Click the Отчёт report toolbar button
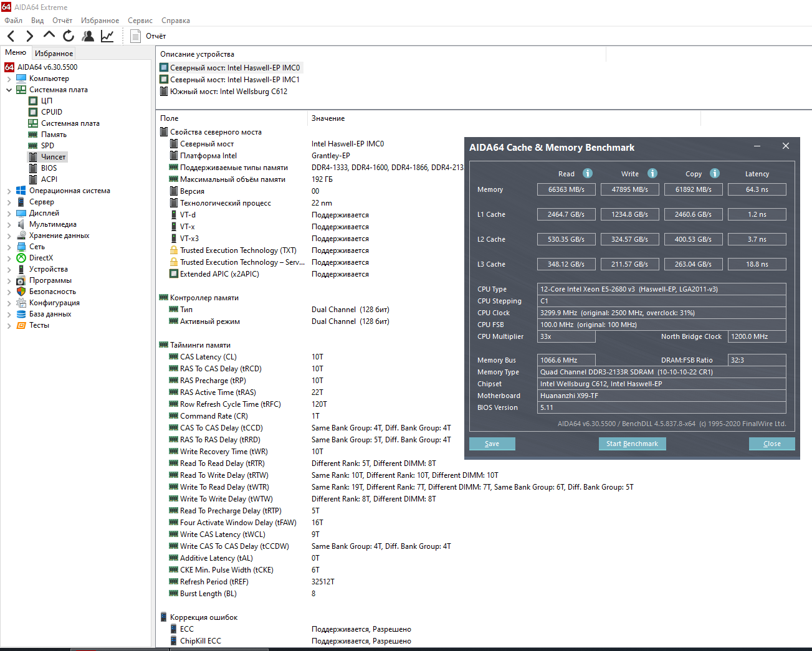This screenshot has width=812, height=651. (148, 36)
